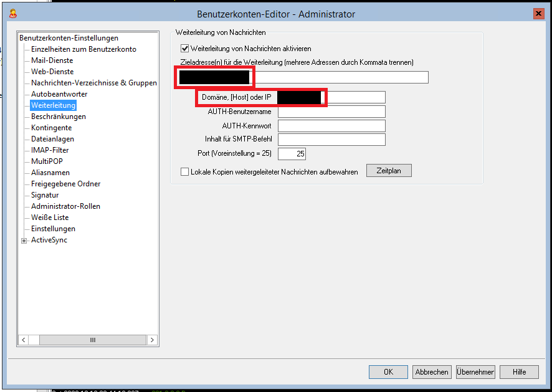Viewport: 552px width, 392px height.
Task: Go to Aliasnamen settings
Action: 50,173
